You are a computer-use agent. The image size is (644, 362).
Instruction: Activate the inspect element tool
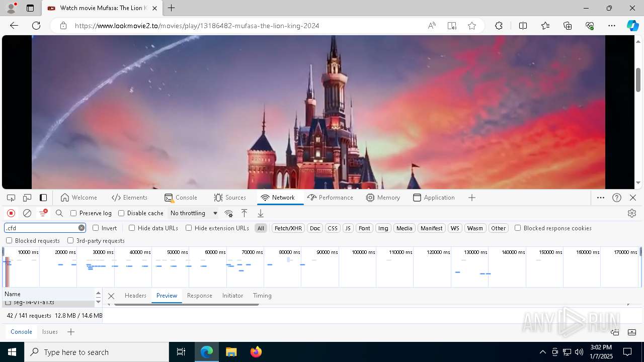point(11,198)
